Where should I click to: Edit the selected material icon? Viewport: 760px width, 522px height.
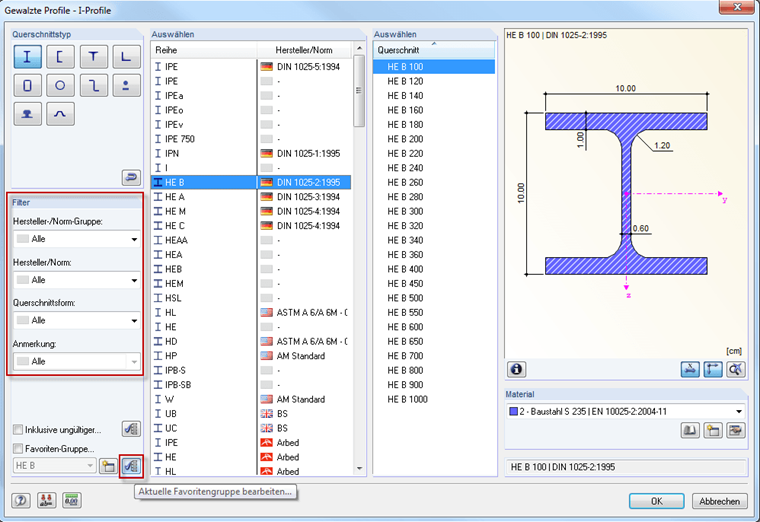coord(736,430)
